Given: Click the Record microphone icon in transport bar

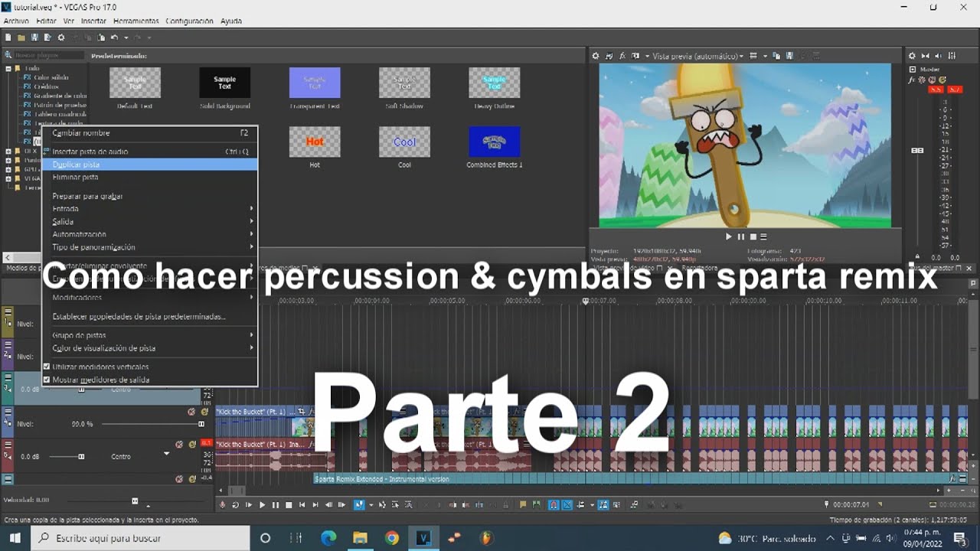Looking at the screenshot, I should 223,504.
